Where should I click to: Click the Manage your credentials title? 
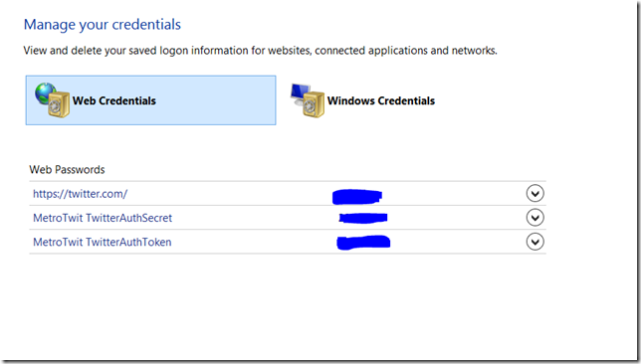coord(103,25)
